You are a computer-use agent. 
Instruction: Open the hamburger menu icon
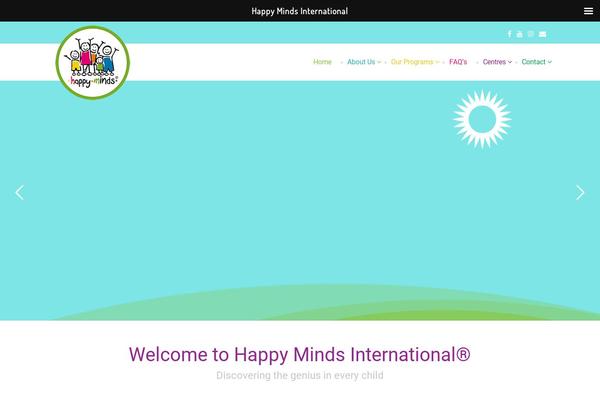588,11
